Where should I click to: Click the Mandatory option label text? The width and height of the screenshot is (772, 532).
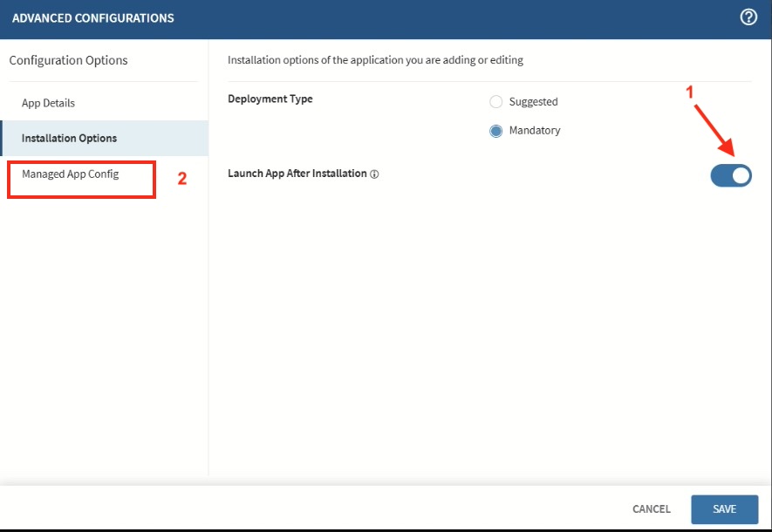tap(535, 131)
